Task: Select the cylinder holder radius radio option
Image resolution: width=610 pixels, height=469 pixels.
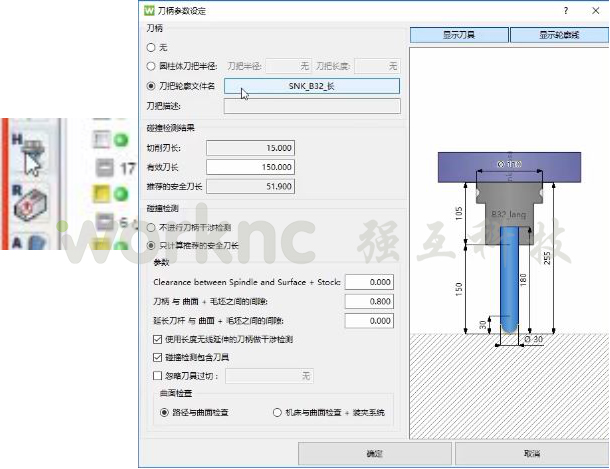Action: click(151, 66)
